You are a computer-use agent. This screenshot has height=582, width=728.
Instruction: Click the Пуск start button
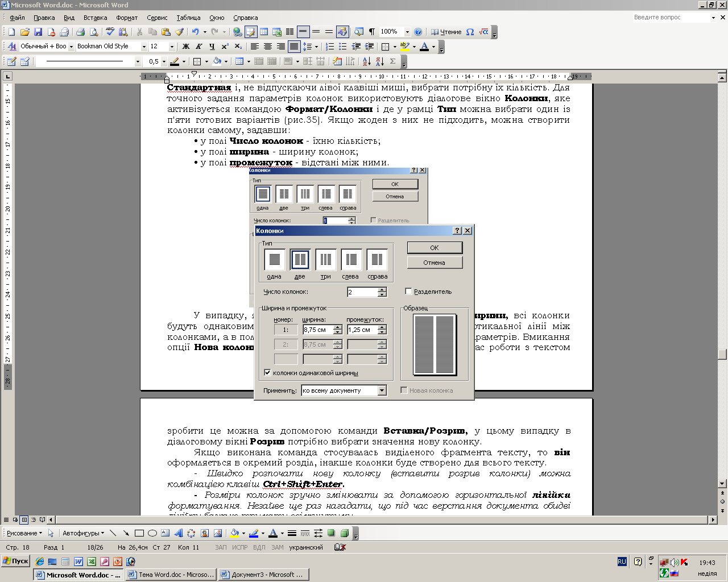(x=15, y=561)
